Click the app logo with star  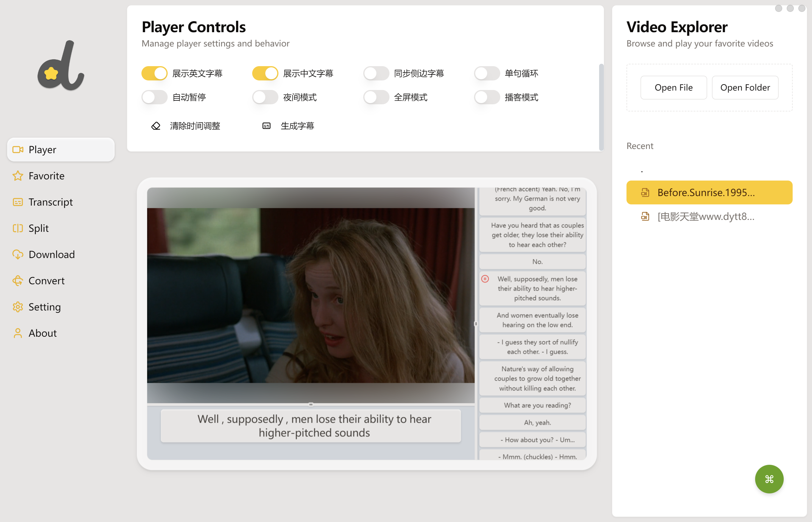click(x=61, y=66)
